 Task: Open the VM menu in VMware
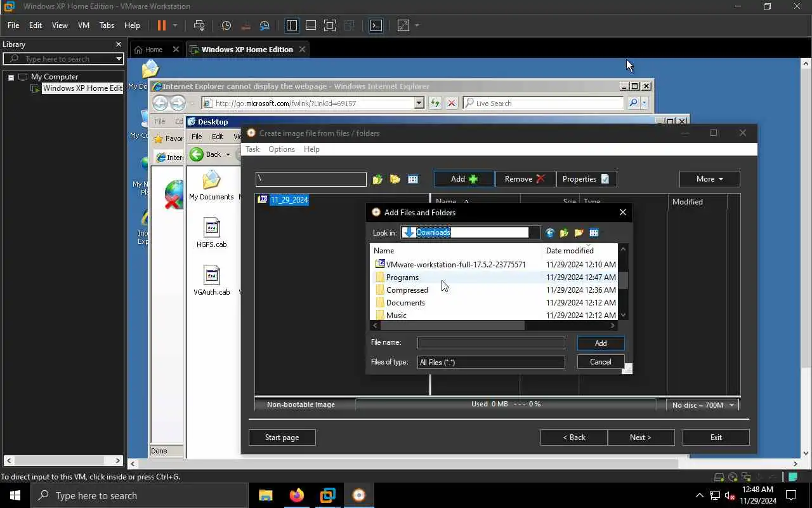tap(83, 25)
